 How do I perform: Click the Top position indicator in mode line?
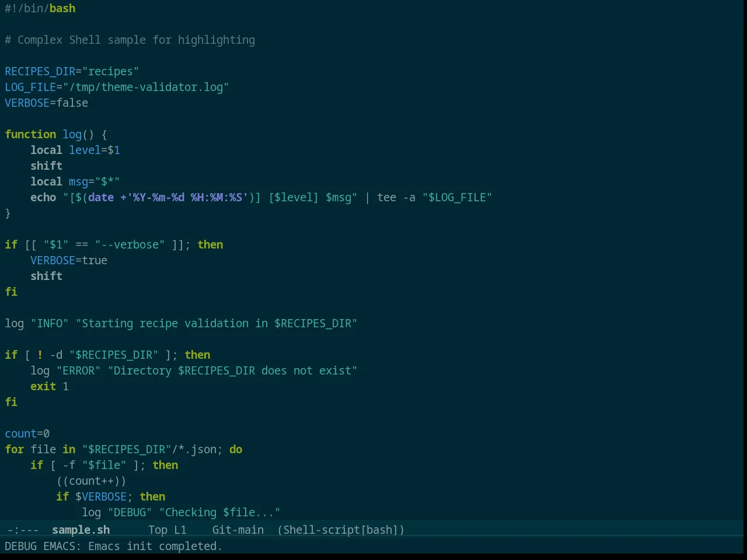pos(158,530)
